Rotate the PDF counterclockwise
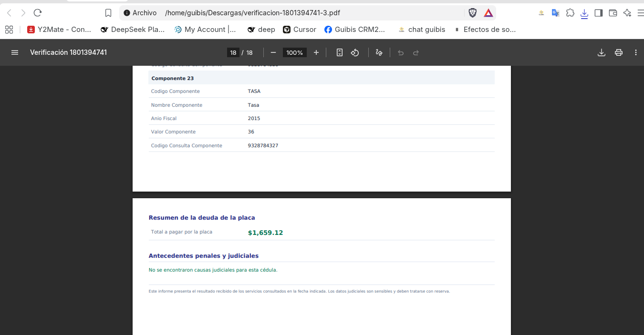Screen dimensions: 644x335 pos(355,52)
